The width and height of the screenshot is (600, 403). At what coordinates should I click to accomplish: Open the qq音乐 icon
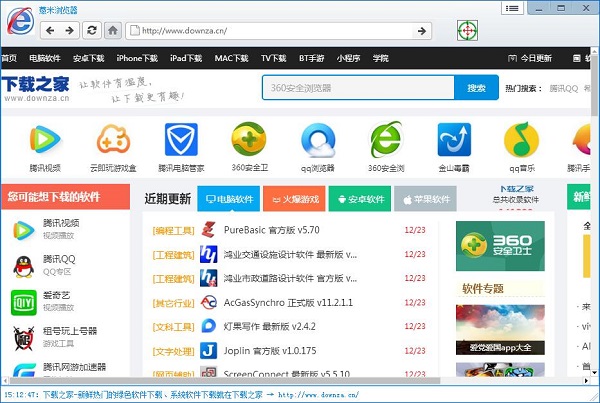click(522, 139)
